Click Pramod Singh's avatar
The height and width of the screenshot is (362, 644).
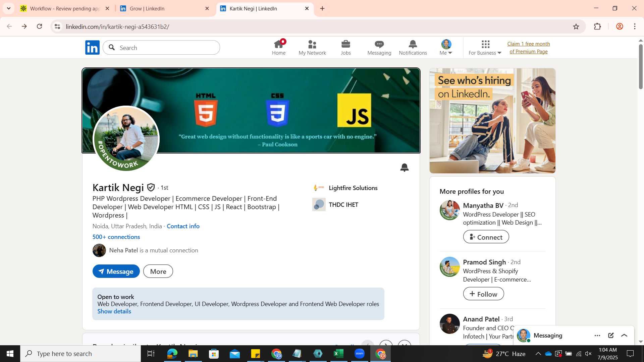[x=449, y=267]
